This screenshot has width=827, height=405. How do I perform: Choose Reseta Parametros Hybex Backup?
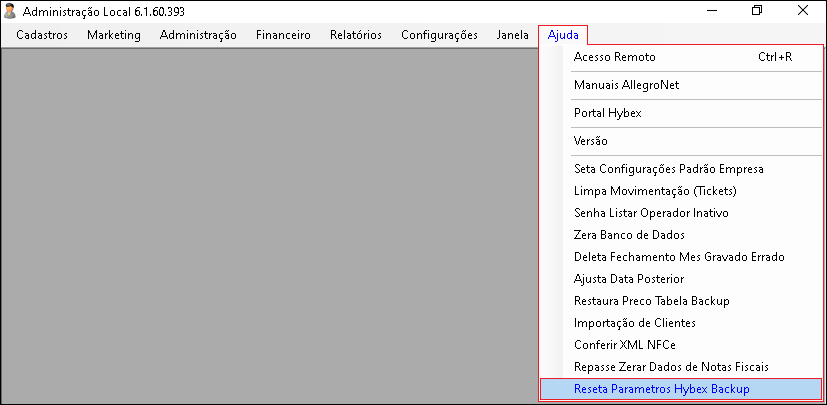tap(680, 389)
